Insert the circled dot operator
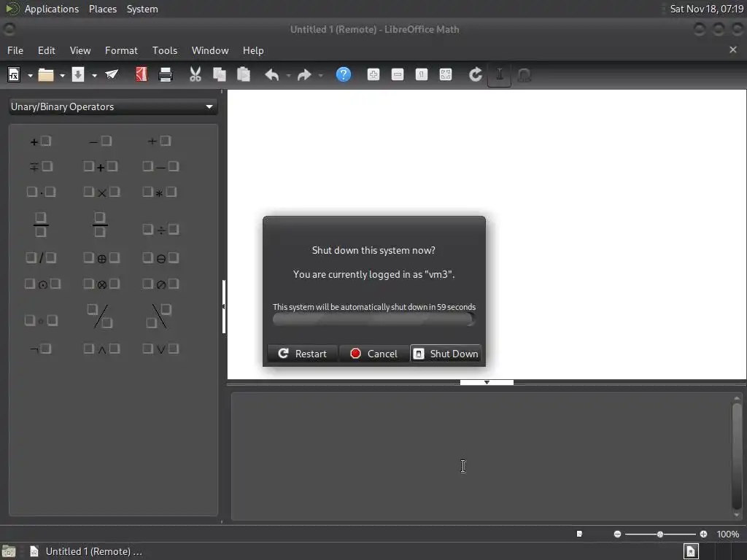This screenshot has width=747, height=560. point(42,284)
